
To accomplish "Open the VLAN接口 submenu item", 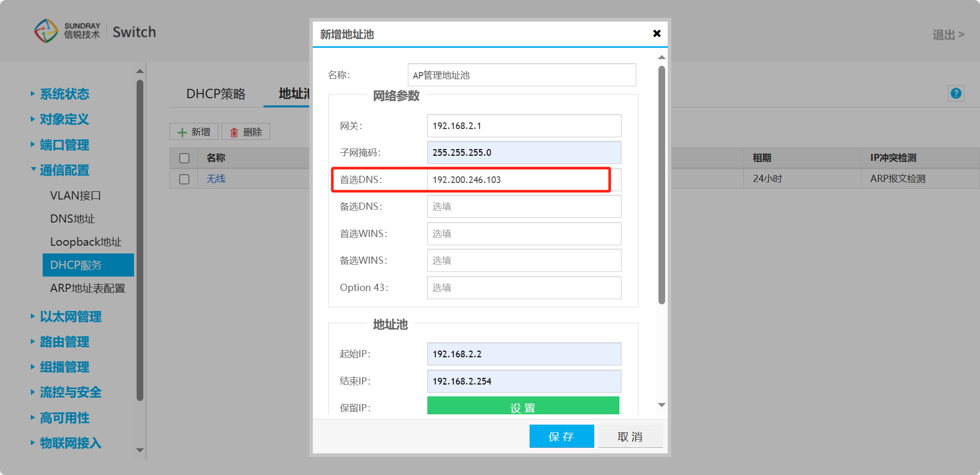I will click(76, 195).
